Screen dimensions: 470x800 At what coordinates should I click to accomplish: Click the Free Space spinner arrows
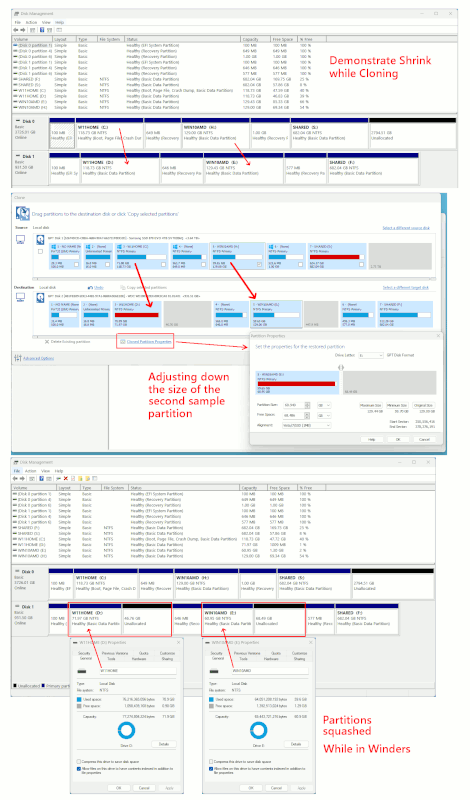coord(307,415)
